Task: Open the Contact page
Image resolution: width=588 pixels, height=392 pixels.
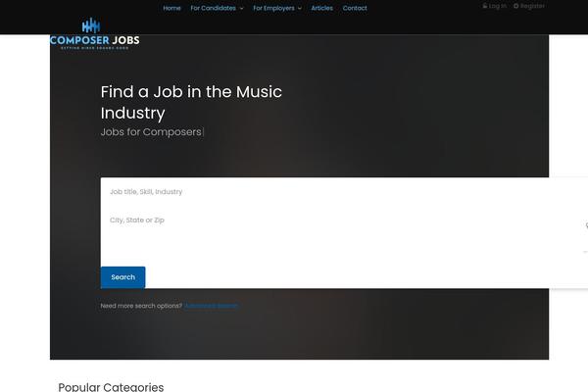Action: 355,8
